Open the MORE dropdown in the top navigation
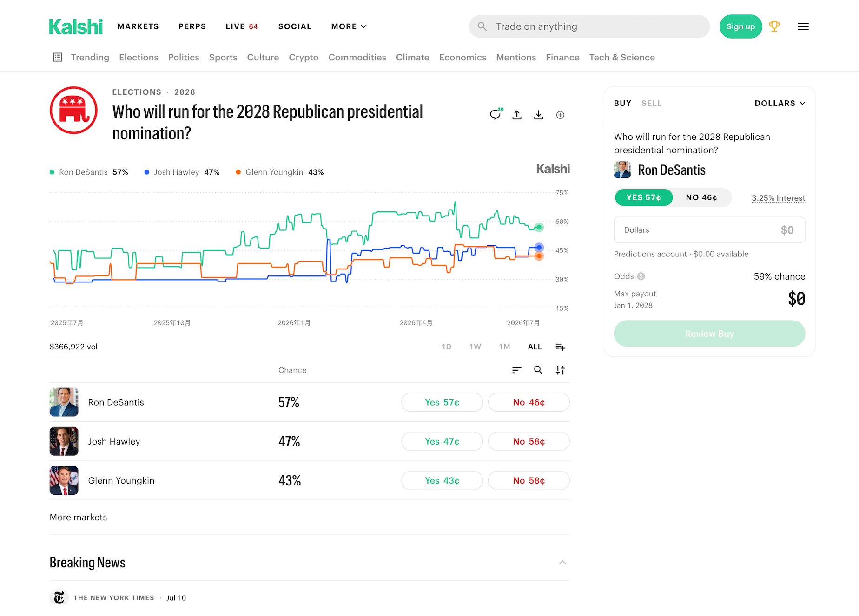The height and width of the screenshot is (616, 859). (x=349, y=26)
